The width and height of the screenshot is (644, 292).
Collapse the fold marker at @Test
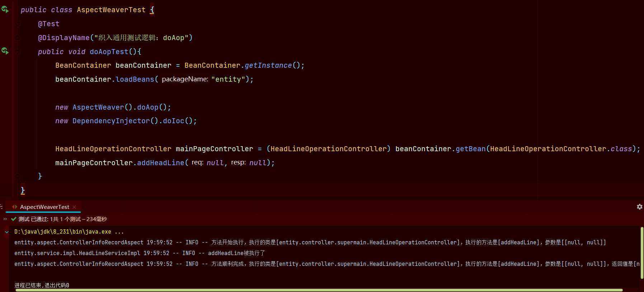[18, 24]
